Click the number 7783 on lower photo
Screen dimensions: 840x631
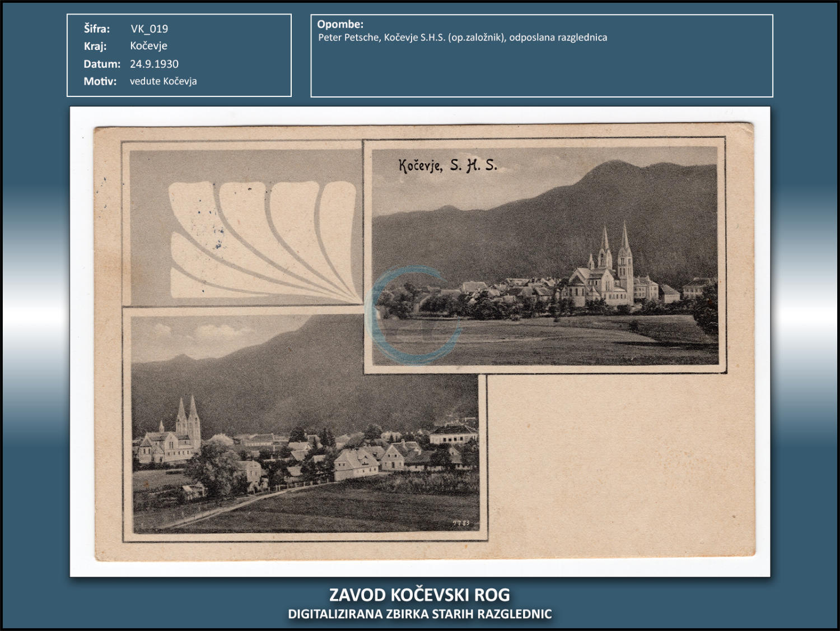pyautogui.click(x=461, y=523)
